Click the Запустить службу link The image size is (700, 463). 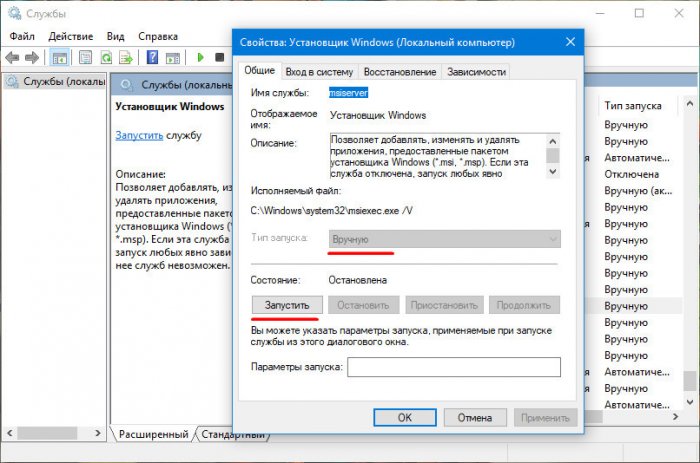click(x=139, y=135)
